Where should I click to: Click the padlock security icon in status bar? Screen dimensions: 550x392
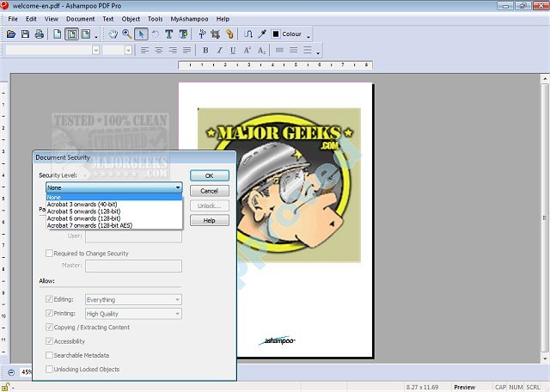6,387
